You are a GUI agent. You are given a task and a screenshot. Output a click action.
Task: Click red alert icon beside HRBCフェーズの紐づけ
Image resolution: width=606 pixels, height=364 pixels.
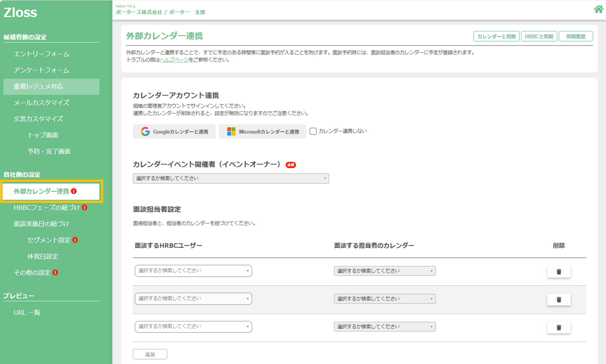(85, 208)
